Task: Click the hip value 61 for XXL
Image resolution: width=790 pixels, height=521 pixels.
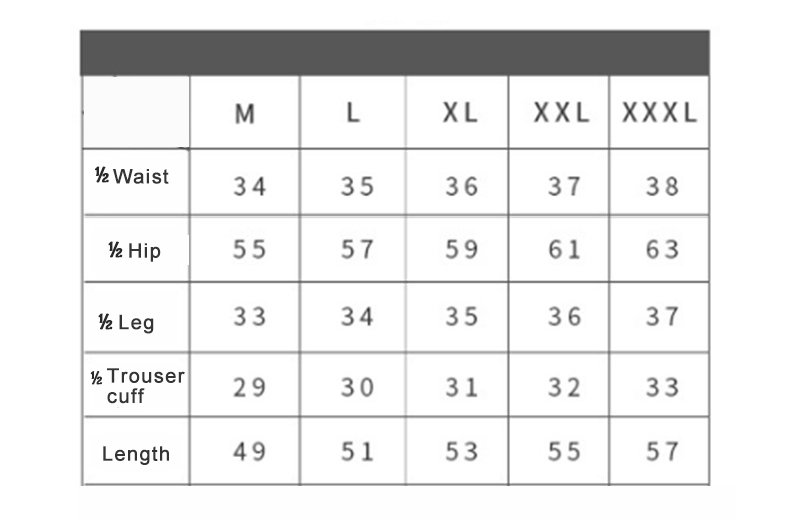Action: click(x=564, y=249)
